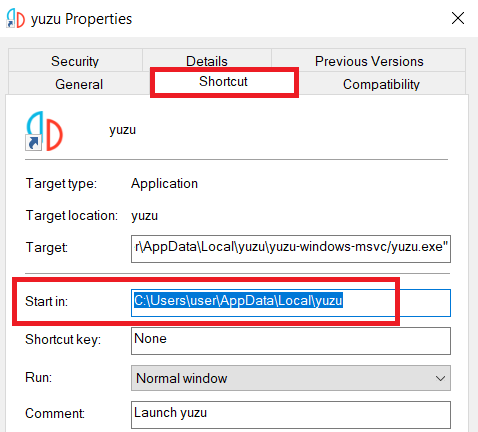This screenshot has width=478, height=432.
Task: Open the Normal window combo box
Action: [x=291, y=378]
